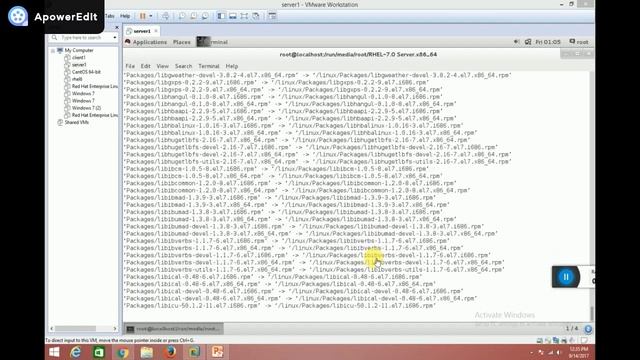The width and height of the screenshot is (640, 360).
Task: Click the clock showing Fri 01:05
Action: (x=548, y=42)
